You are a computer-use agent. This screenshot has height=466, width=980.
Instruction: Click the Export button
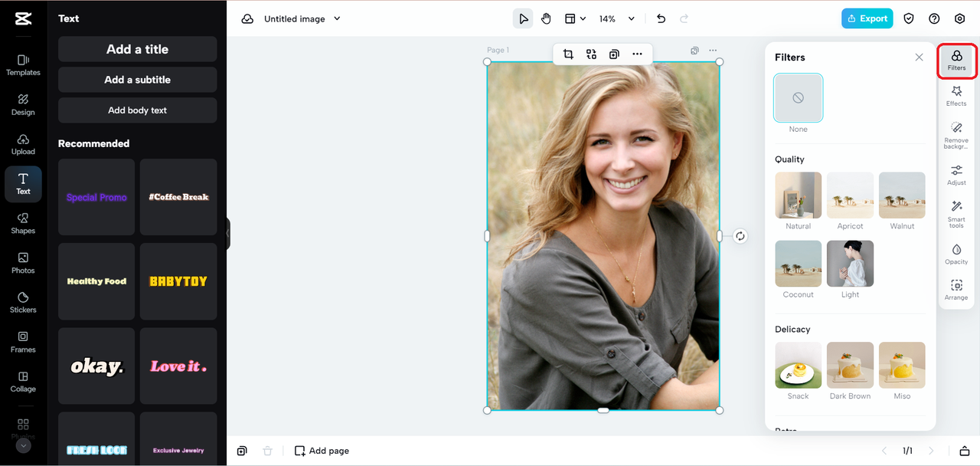tap(867, 18)
